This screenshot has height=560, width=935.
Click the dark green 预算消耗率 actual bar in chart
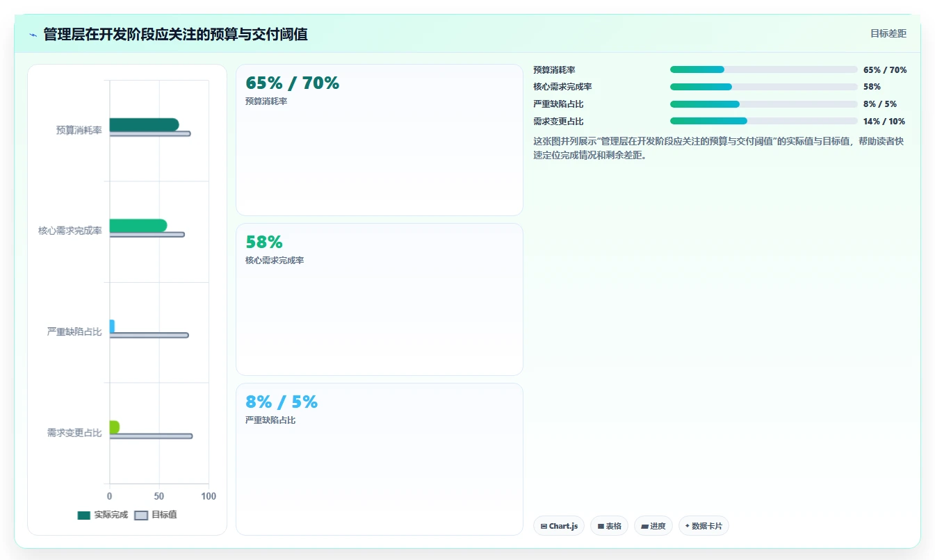pos(144,124)
